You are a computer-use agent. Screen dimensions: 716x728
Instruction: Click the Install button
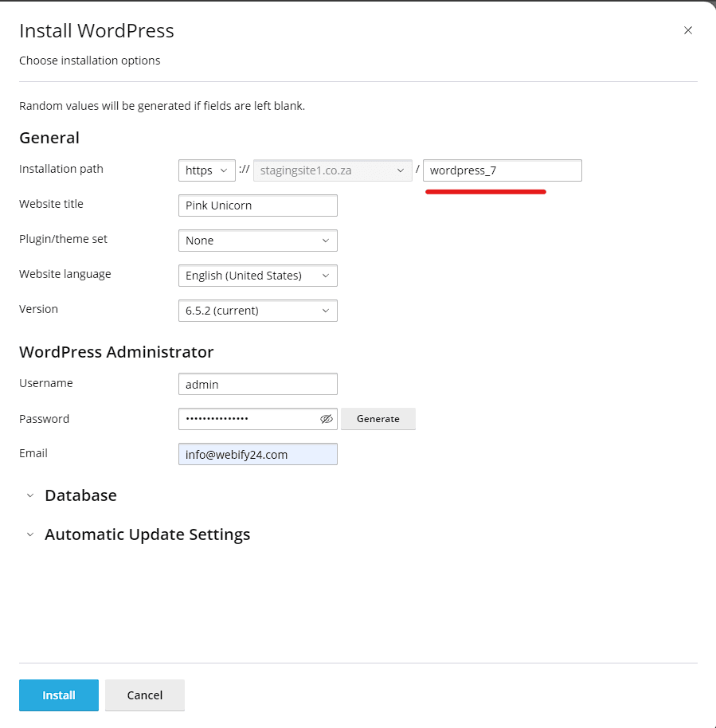(x=58, y=695)
